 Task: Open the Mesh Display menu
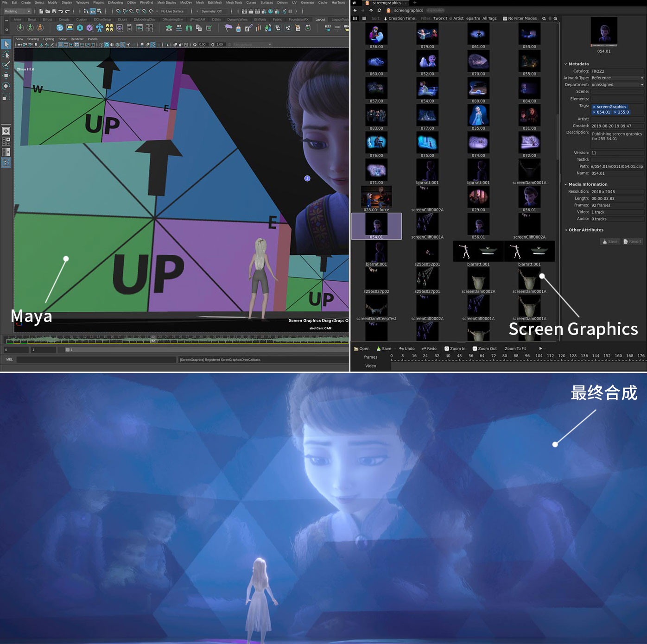tap(166, 3)
